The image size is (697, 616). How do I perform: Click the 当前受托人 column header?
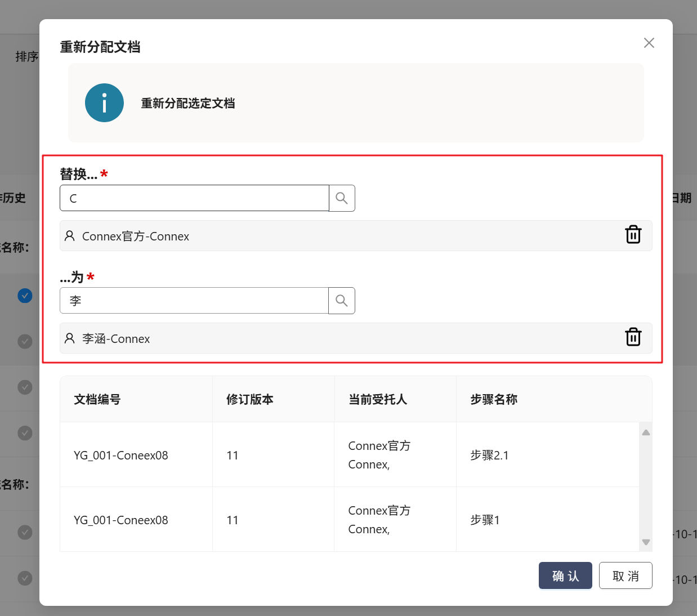(x=378, y=400)
